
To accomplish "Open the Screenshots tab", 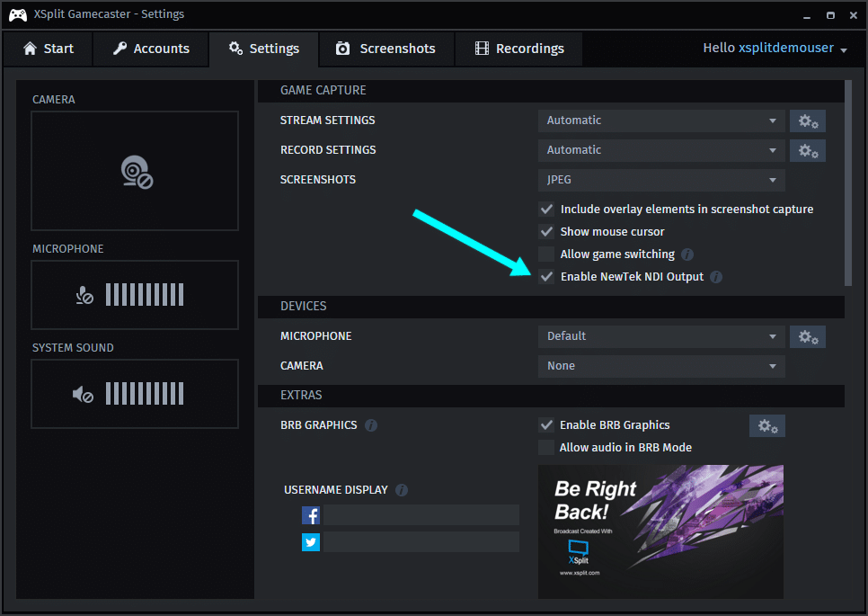I will pyautogui.click(x=386, y=49).
